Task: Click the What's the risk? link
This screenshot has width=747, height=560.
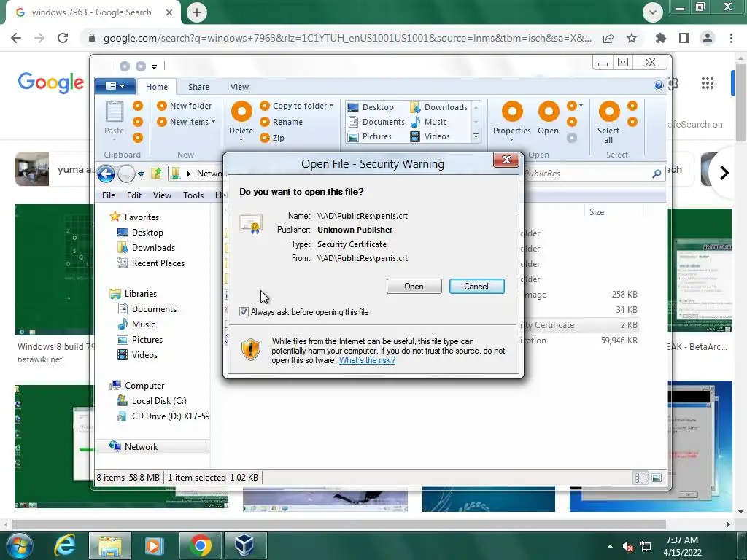Action: (x=368, y=360)
